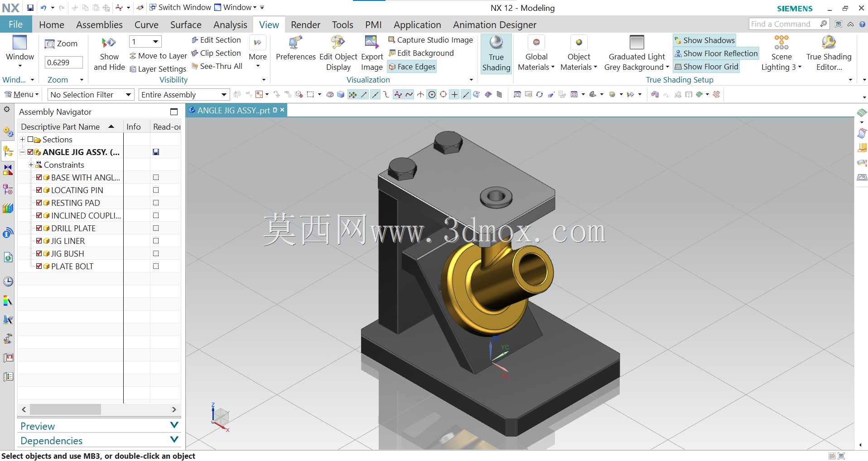Select the RESTING PAD tree row
This screenshot has height=461, width=868.
tap(75, 203)
